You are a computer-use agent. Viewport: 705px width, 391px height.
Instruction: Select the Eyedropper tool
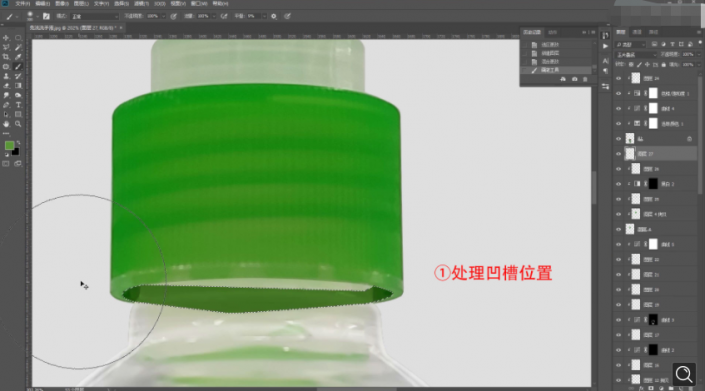pos(18,57)
